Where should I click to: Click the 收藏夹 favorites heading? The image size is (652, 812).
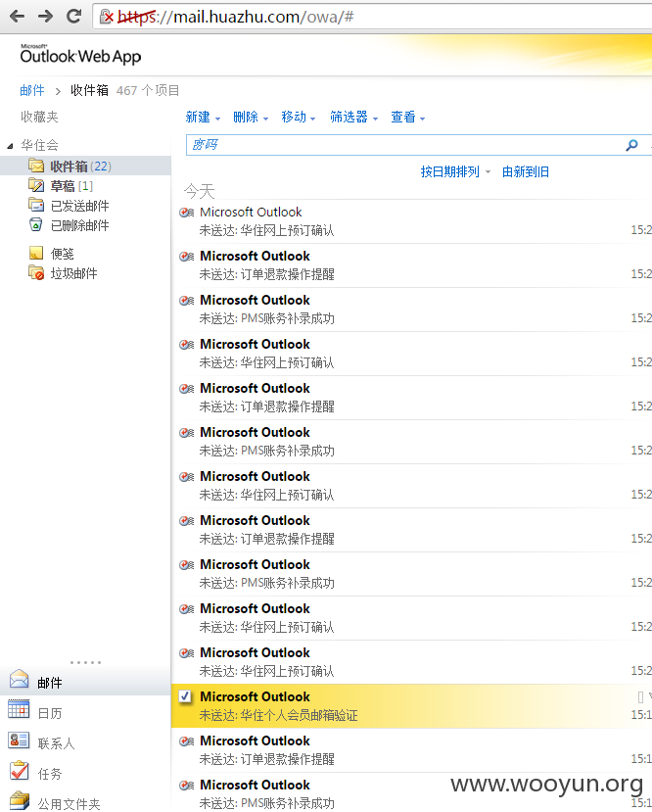pyautogui.click(x=39, y=117)
